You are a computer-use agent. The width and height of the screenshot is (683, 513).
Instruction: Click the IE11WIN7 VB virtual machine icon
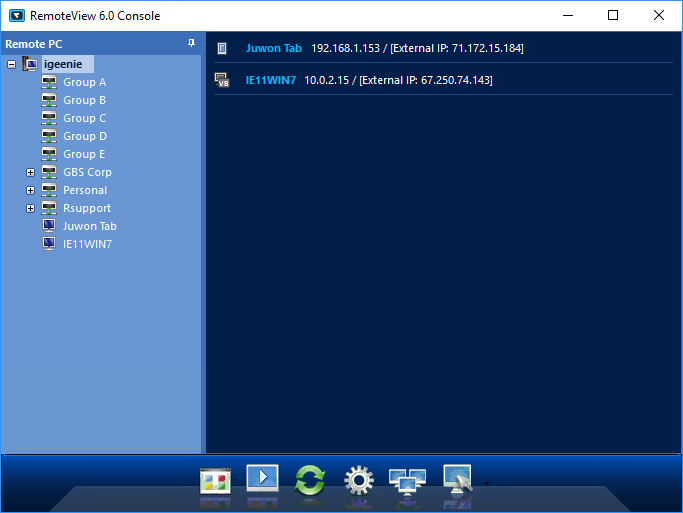tap(222, 80)
